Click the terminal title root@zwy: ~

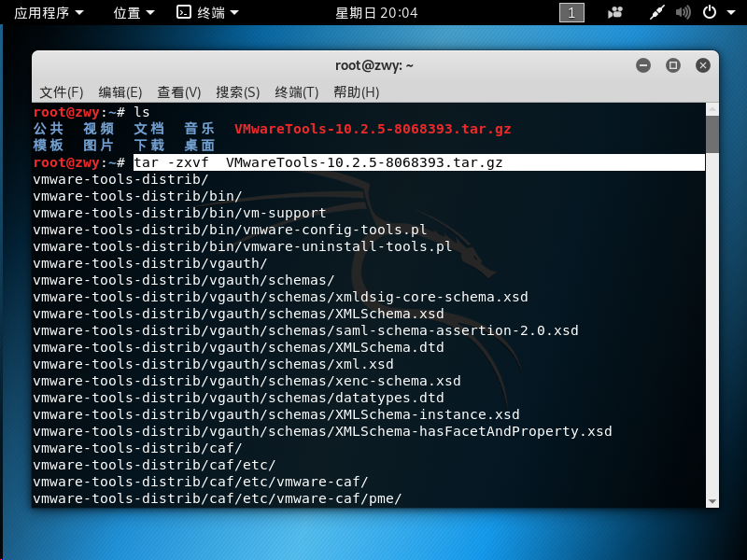pos(374,65)
